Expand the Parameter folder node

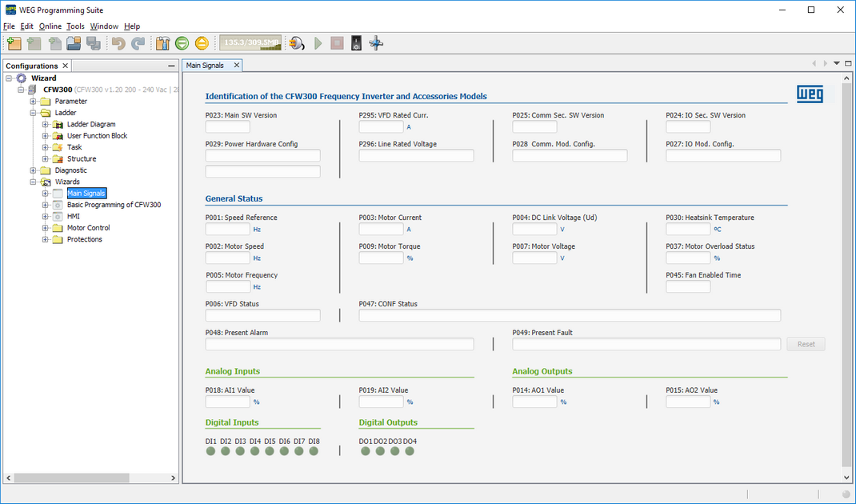(x=34, y=102)
